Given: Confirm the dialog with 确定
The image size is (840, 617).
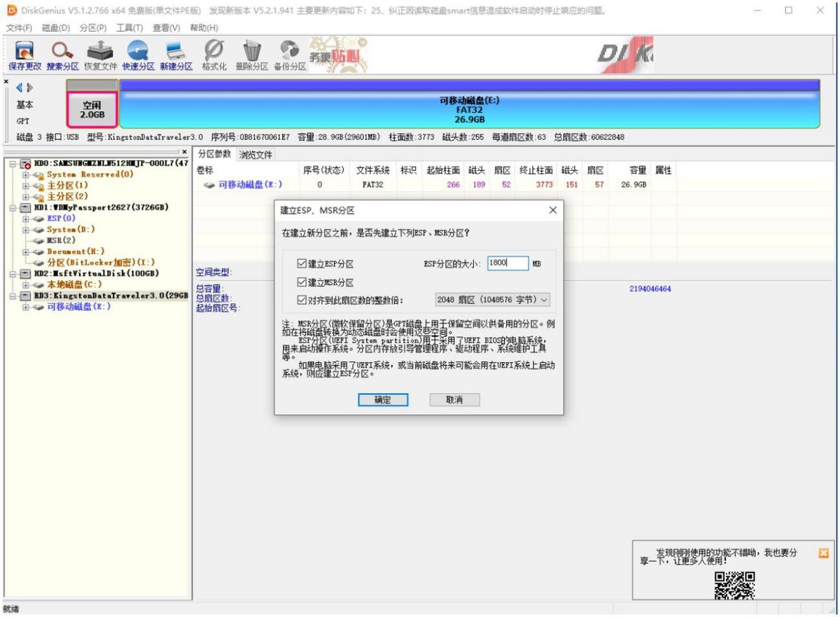Looking at the screenshot, I should (382, 400).
